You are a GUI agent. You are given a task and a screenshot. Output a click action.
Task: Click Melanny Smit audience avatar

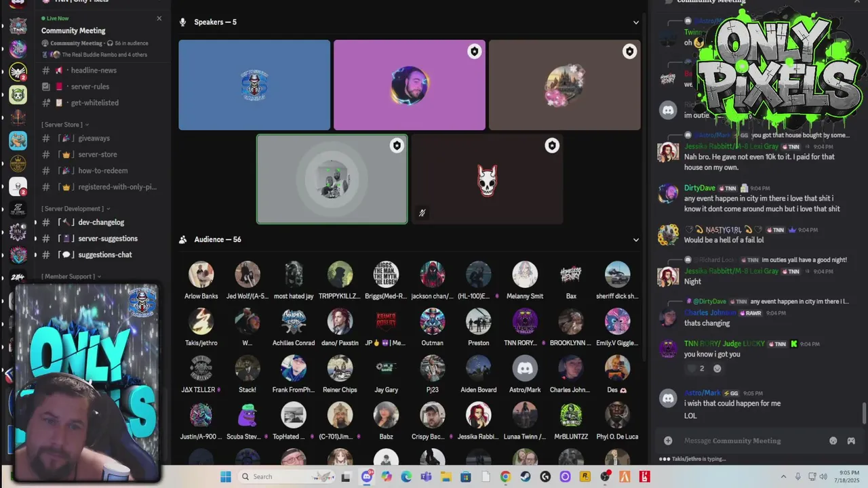coord(525,274)
